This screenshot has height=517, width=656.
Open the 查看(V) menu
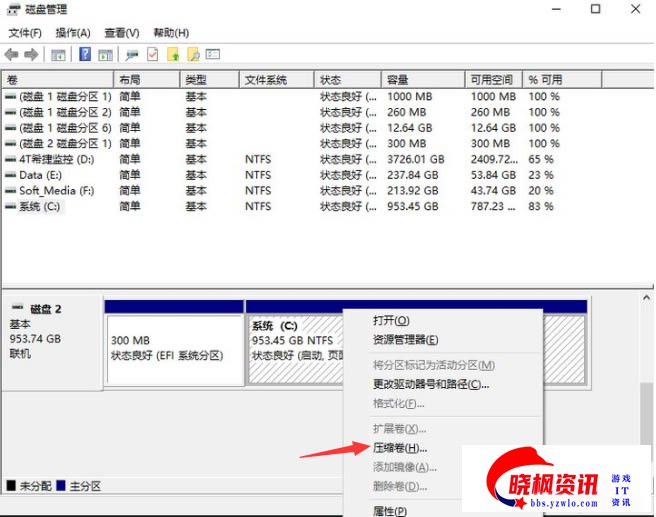122,33
